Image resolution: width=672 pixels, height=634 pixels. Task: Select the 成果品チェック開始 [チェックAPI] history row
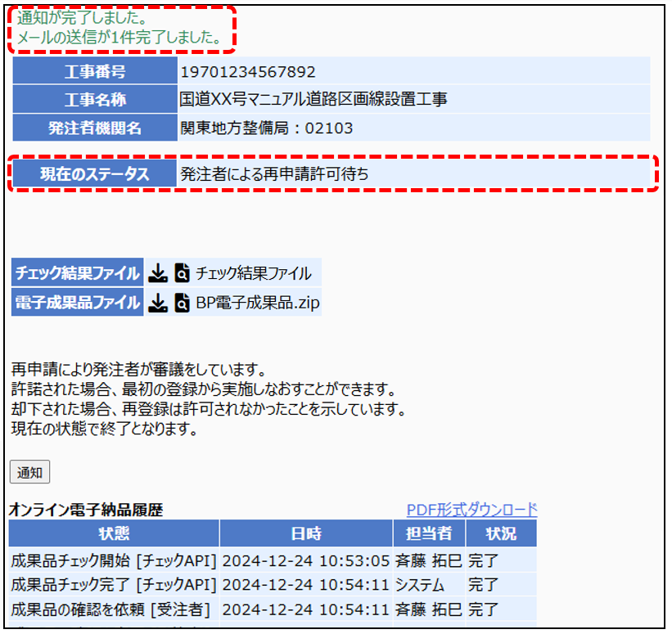[114, 560]
